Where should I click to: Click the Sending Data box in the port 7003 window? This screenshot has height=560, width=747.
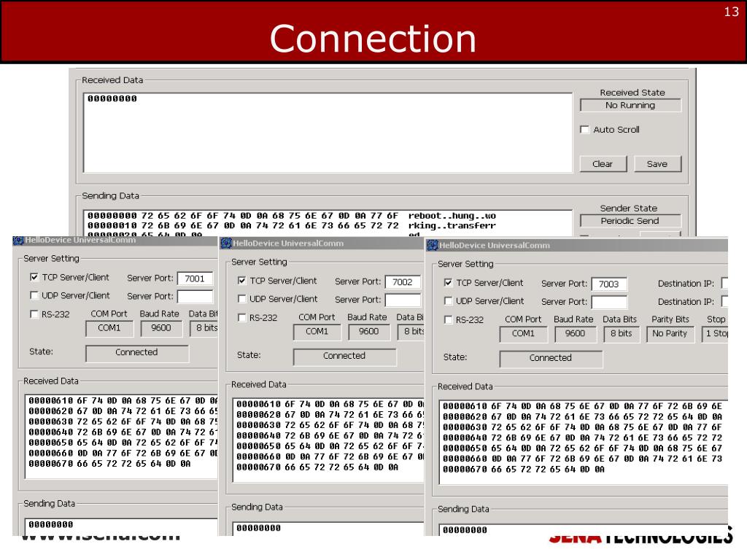point(583,529)
